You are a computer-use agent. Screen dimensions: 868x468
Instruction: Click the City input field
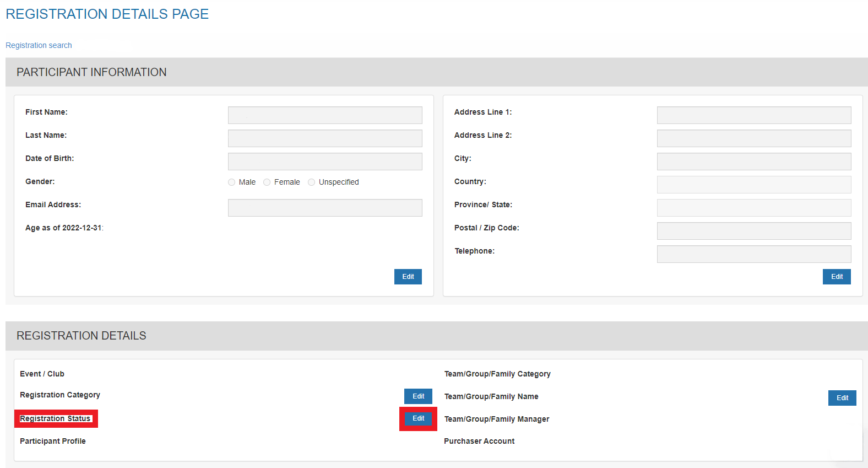pos(754,162)
